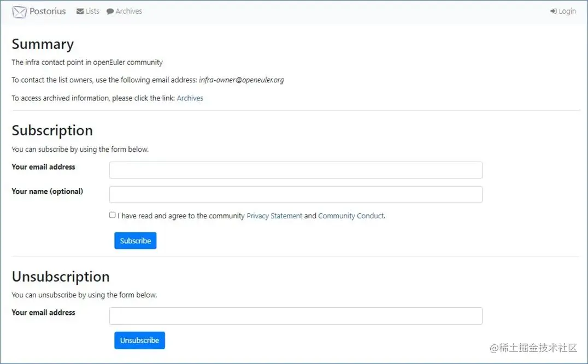The width and height of the screenshot is (588, 364).
Task: Click Login in the top right
Action: (563, 11)
